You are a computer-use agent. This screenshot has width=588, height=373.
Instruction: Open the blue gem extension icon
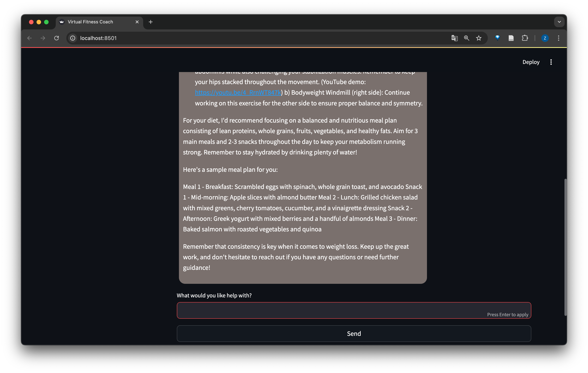(497, 38)
